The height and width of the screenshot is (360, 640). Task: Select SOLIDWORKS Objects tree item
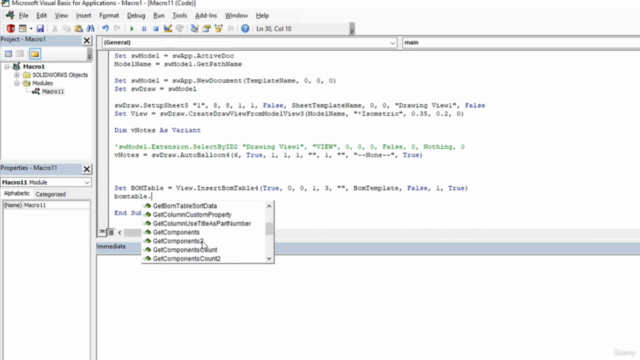(x=60, y=75)
